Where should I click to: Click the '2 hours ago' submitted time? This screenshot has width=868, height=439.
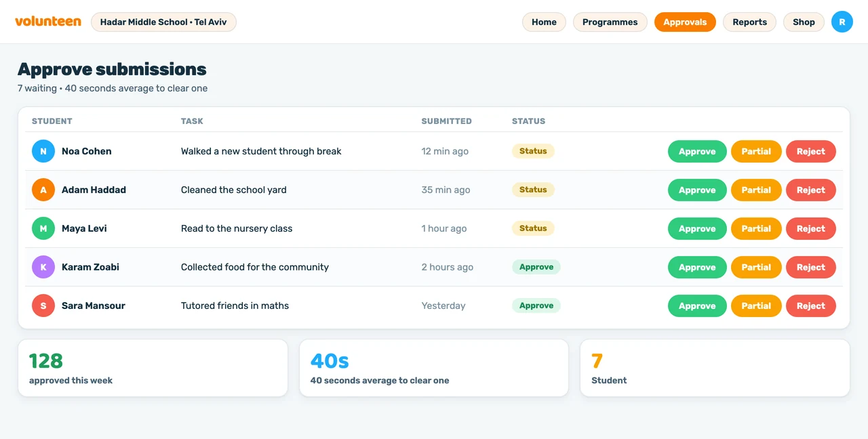448,267
